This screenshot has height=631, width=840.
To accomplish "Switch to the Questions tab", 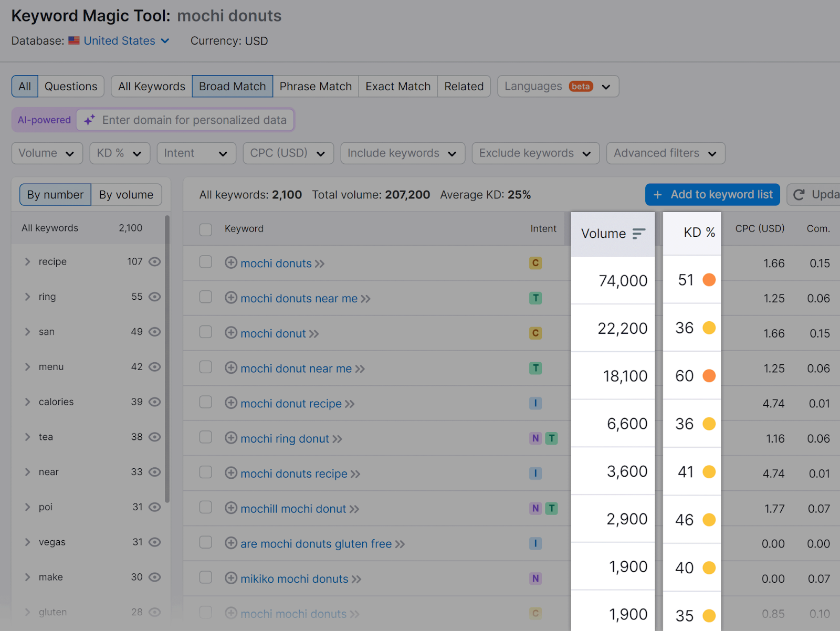I will tap(71, 86).
